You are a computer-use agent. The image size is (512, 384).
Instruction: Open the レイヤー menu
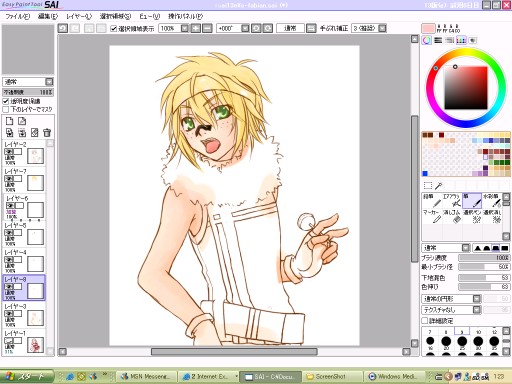pyautogui.click(x=79, y=16)
